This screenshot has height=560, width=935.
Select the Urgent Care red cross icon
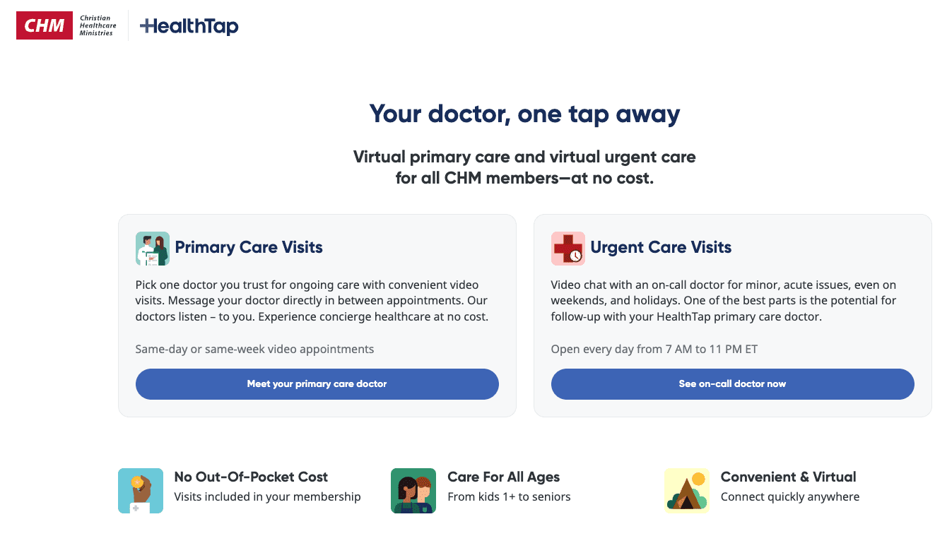click(568, 248)
